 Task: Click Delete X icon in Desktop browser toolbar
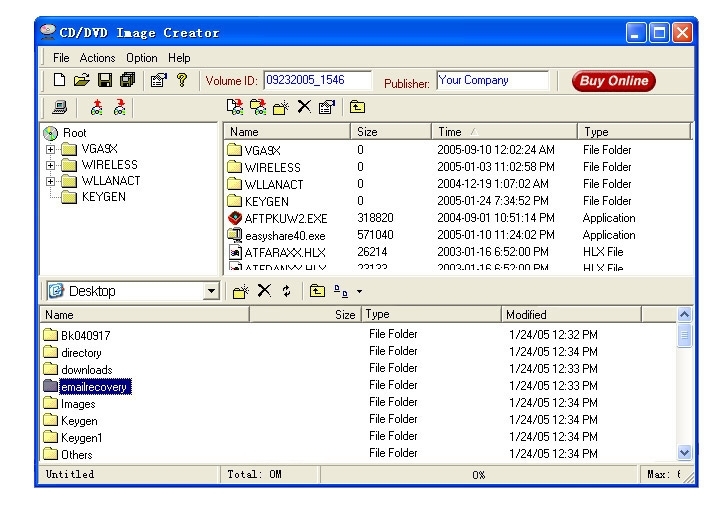coord(264,291)
